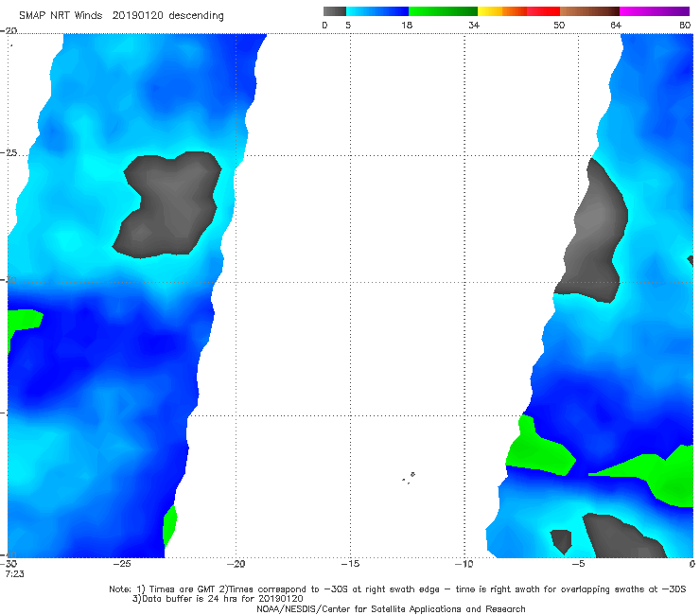Image resolution: width=700 pixels, height=615 pixels.
Task: Click the red color bar segment
Action: point(543,11)
